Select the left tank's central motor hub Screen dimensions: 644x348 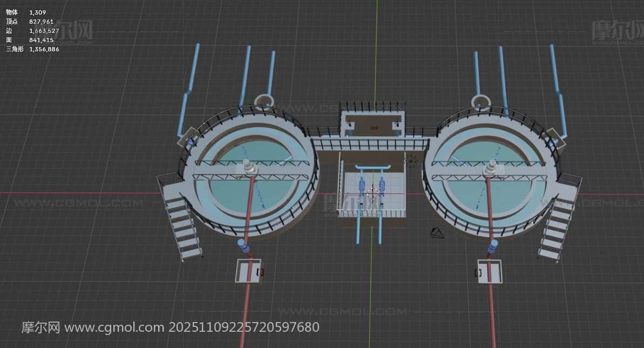[x=248, y=168]
